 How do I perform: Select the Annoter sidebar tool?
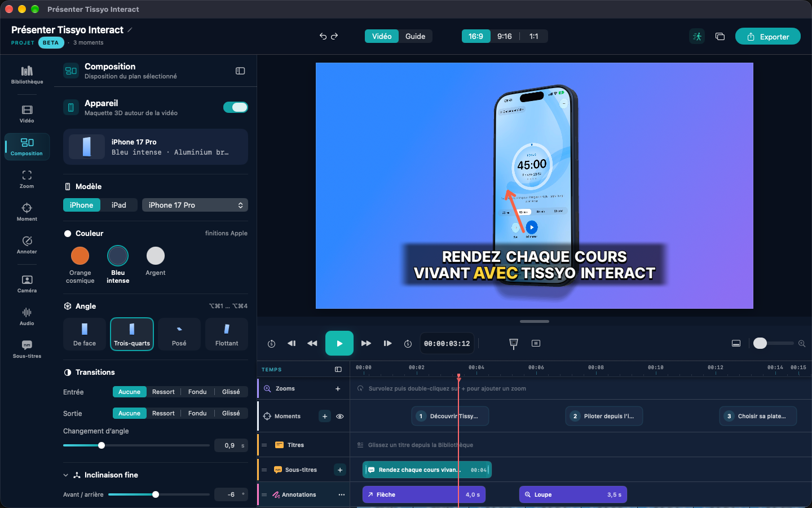coord(27,244)
